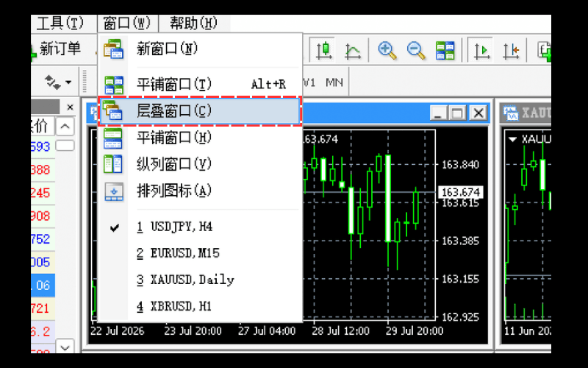Toggle the chart shift icon
Viewport: 588px width, 368px height.
[x=511, y=51]
